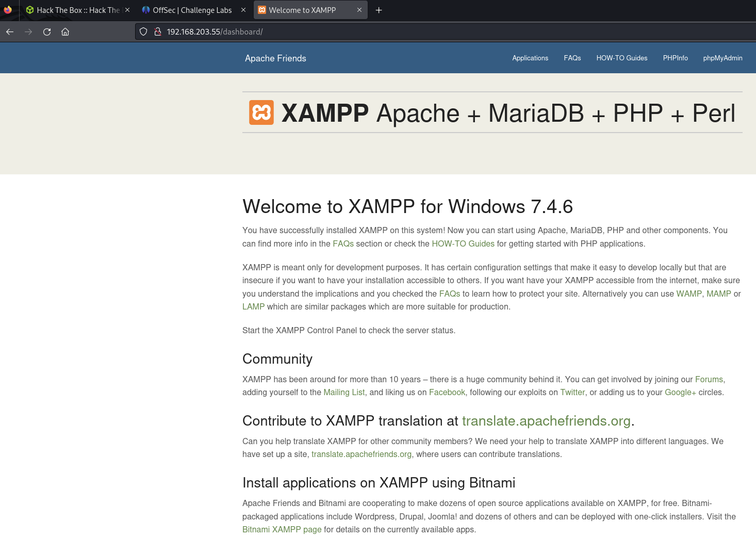The height and width of the screenshot is (537, 756).
Task: Click the browser back arrow button
Action: point(10,32)
